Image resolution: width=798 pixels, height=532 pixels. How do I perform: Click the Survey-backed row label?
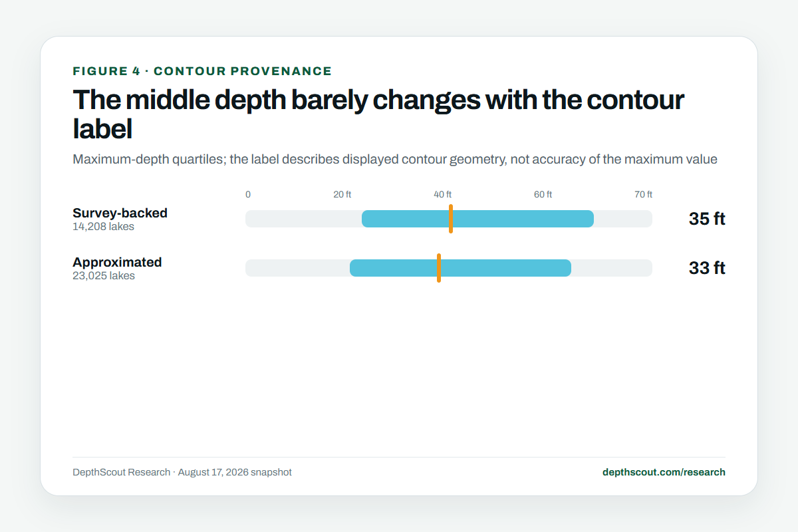(x=120, y=213)
